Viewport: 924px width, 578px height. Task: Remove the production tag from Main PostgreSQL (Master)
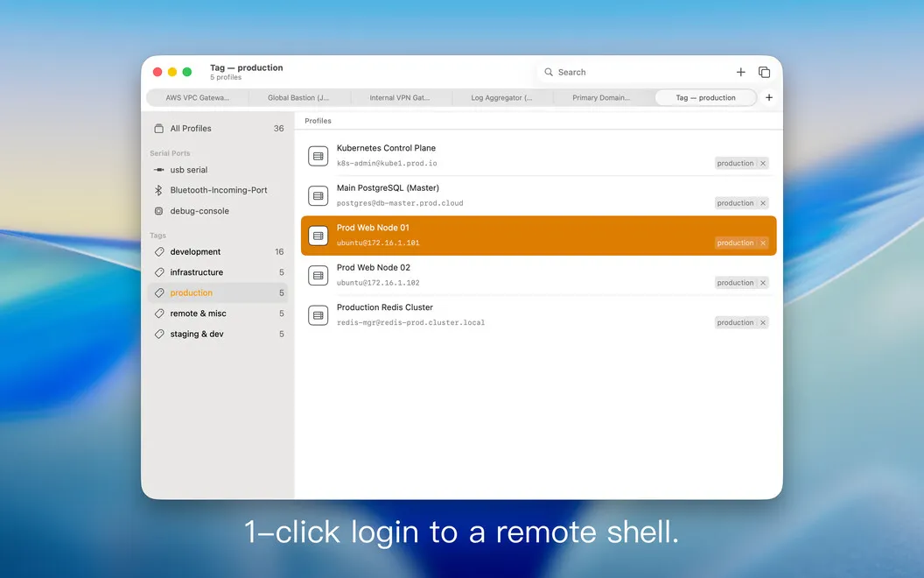(x=762, y=203)
